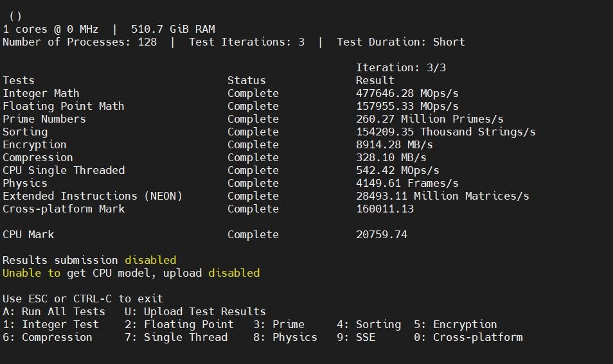The width and height of the screenshot is (613, 364).
Task: Choose '1: Integer Test' option
Action: click(51, 325)
